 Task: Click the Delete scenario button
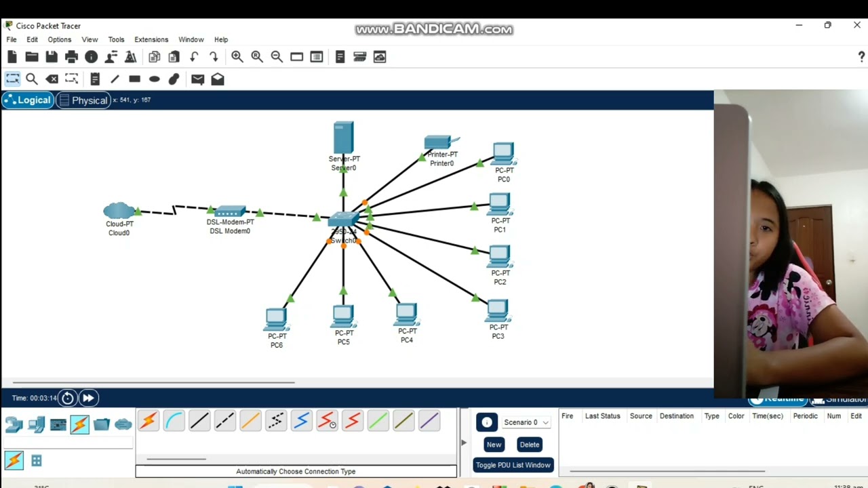[530, 445]
